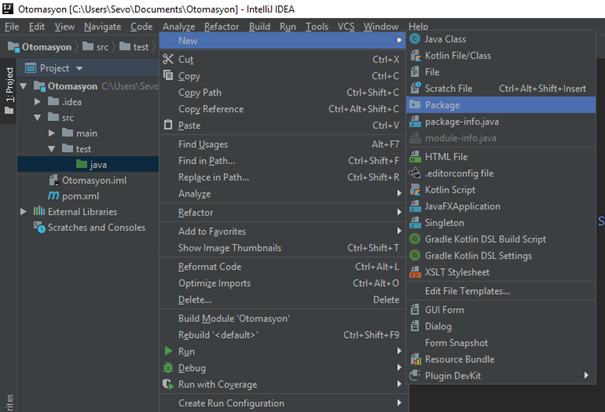Open the Analyze submenu in context menu
Viewport: 605px width, 412px height.
[282, 194]
